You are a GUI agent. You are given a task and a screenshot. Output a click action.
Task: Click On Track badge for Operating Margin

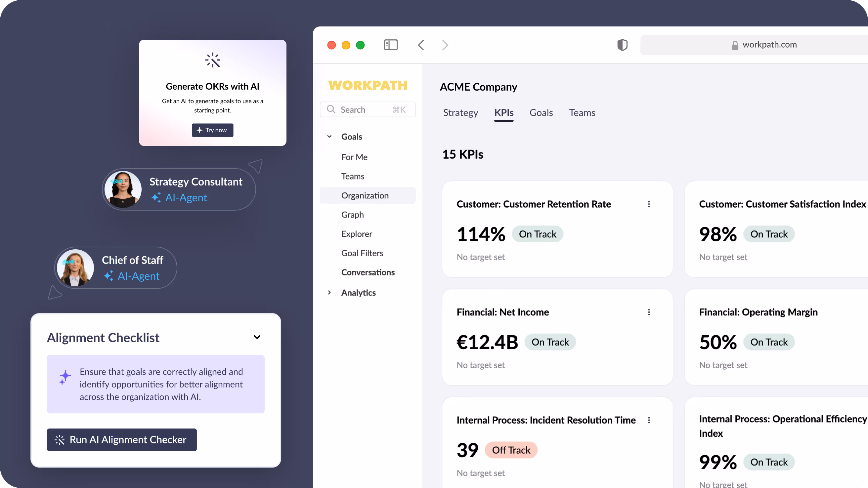click(769, 342)
